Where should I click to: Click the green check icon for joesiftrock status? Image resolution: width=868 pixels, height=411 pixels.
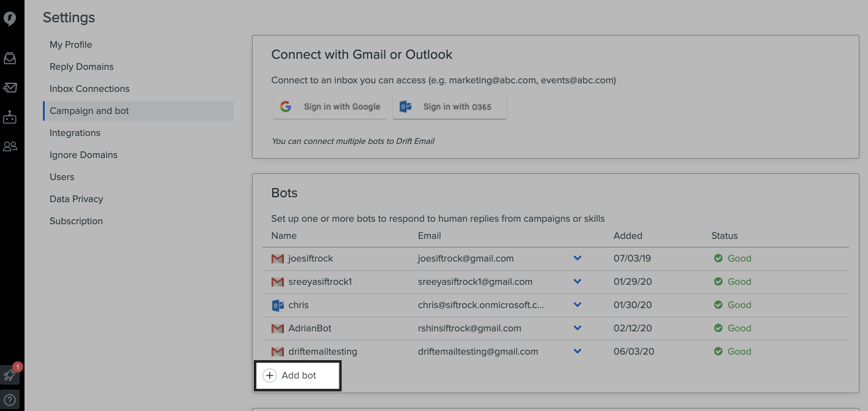point(718,258)
